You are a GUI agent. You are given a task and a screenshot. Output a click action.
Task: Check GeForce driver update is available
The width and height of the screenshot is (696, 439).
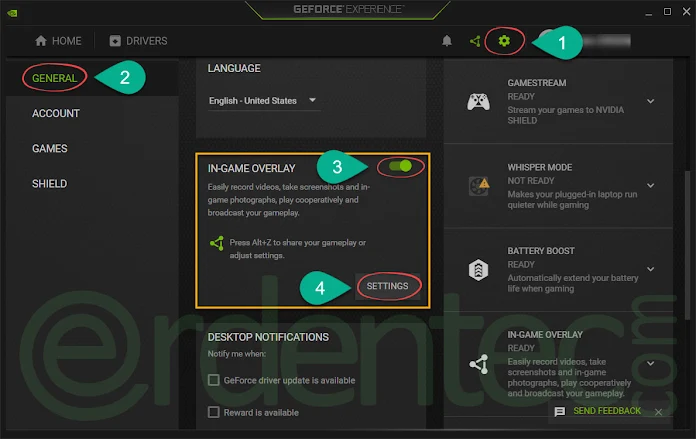(x=214, y=380)
